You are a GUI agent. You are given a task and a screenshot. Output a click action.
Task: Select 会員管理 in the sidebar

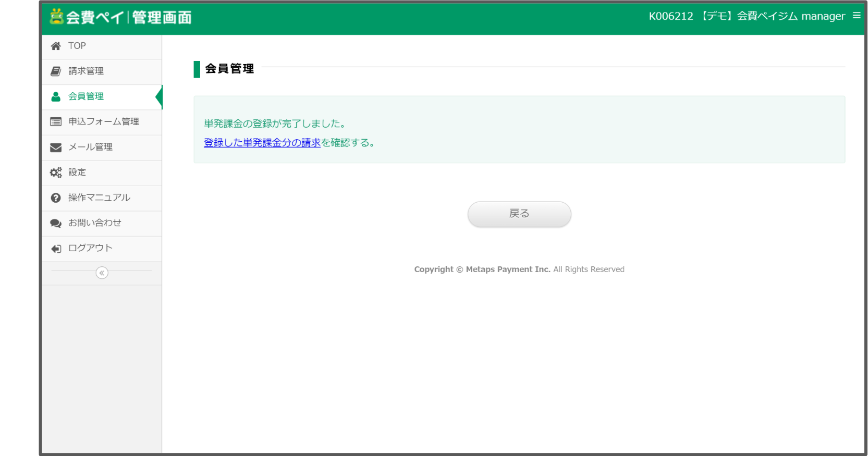[102, 97]
